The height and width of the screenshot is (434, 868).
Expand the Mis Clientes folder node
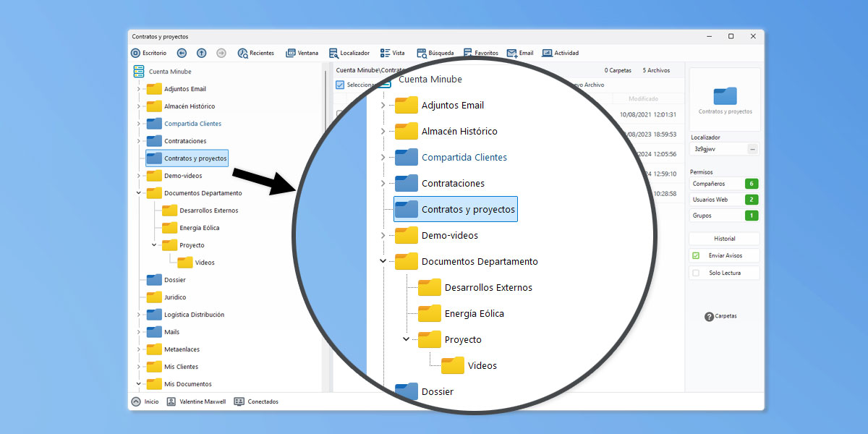click(x=138, y=367)
